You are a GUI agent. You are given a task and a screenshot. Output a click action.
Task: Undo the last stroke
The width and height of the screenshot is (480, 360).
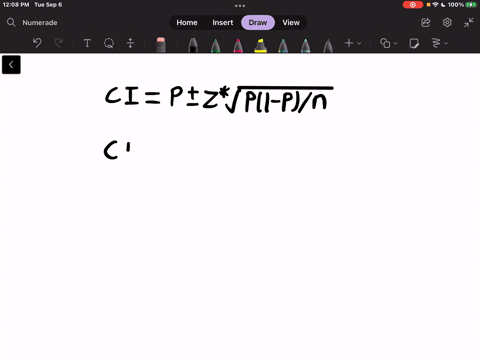pyautogui.click(x=37, y=43)
